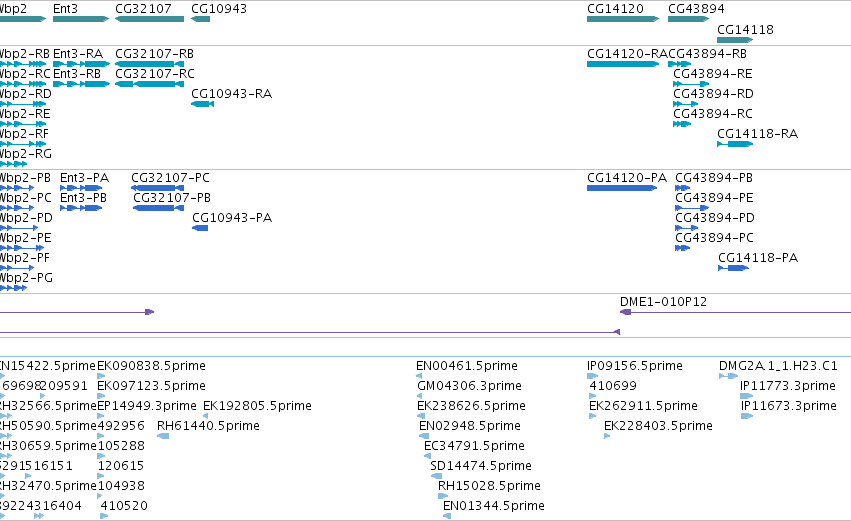
Task: Select protein CG43894-PC
Action: tap(682, 249)
